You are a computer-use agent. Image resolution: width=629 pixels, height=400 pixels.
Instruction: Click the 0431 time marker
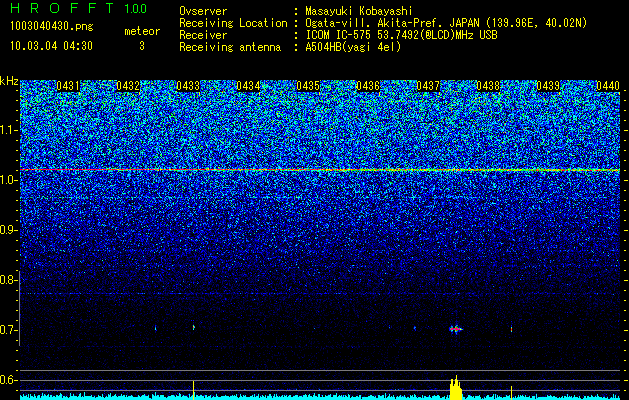(x=68, y=86)
